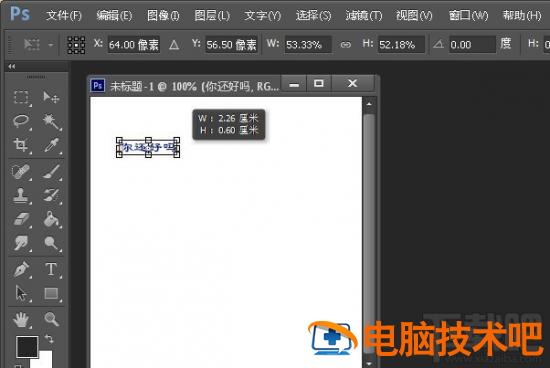The height and width of the screenshot is (368, 550).
Task: Click the top-left transform handle
Action: 119,140
